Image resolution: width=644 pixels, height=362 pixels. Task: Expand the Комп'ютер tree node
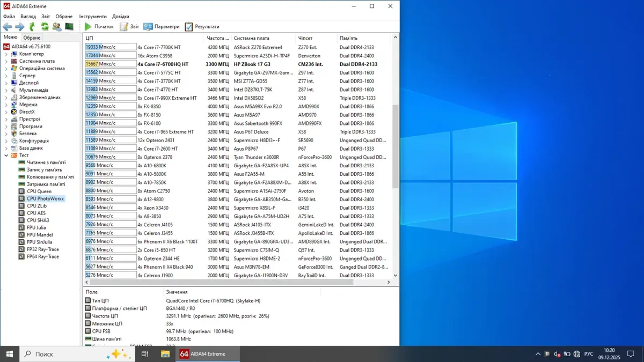pyautogui.click(x=6, y=54)
